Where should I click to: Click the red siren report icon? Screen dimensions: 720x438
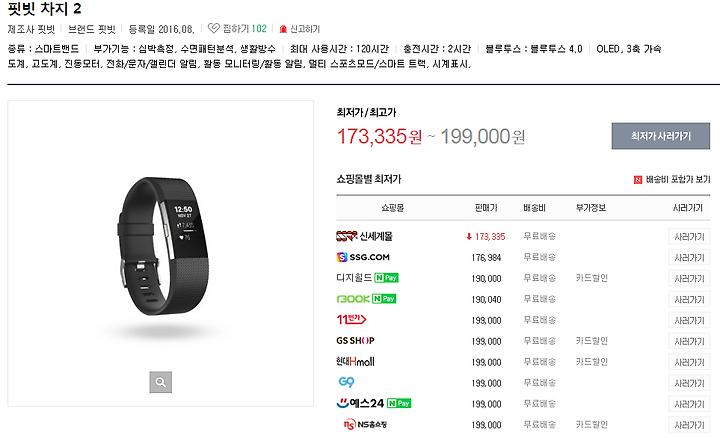(x=283, y=29)
